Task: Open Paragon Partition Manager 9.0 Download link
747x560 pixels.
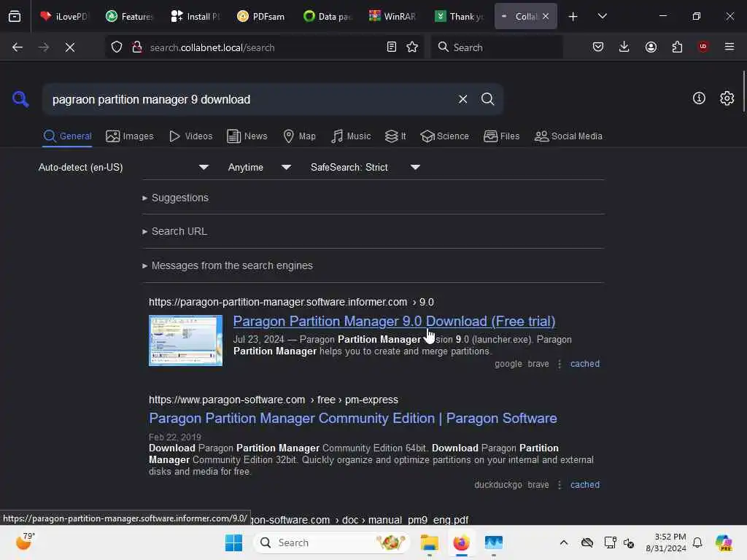Action: click(394, 322)
